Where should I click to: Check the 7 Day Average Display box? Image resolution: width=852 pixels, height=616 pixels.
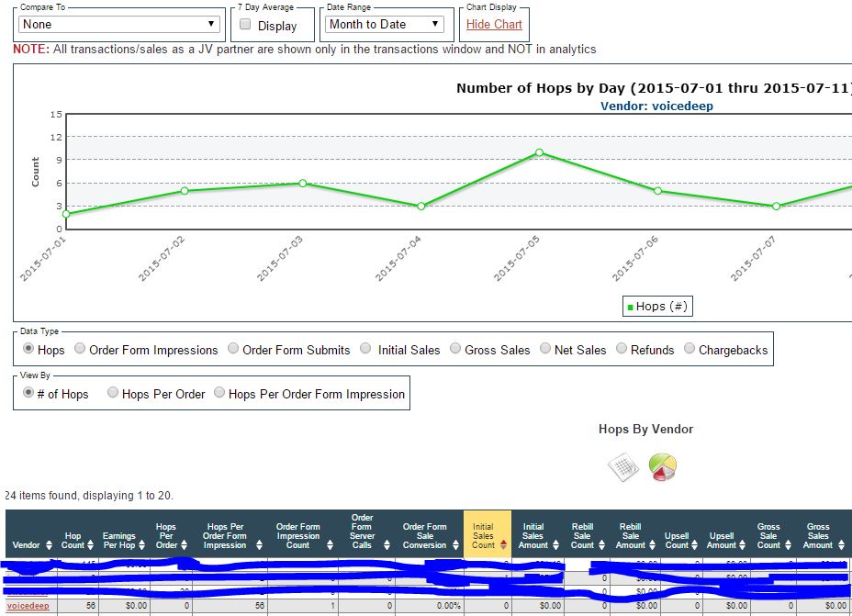coord(246,25)
